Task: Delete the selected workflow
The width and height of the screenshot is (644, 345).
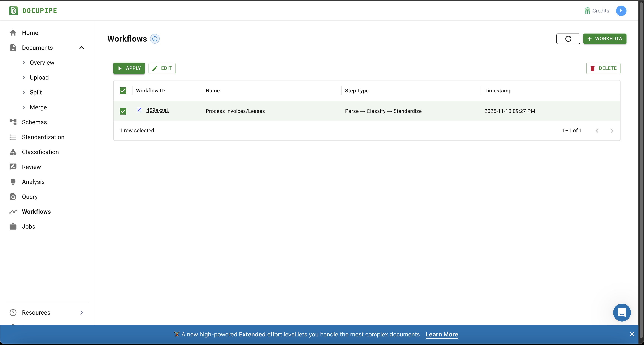Action: pyautogui.click(x=603, y=68)
